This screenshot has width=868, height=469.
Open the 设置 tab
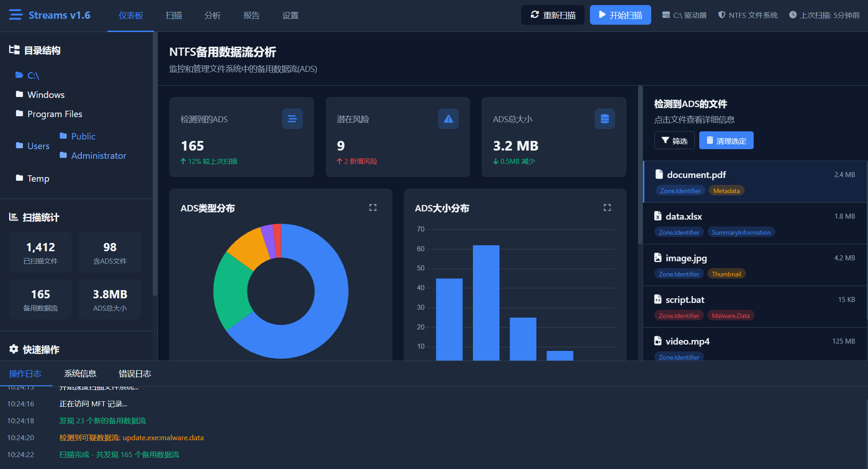tap(290, 16)
